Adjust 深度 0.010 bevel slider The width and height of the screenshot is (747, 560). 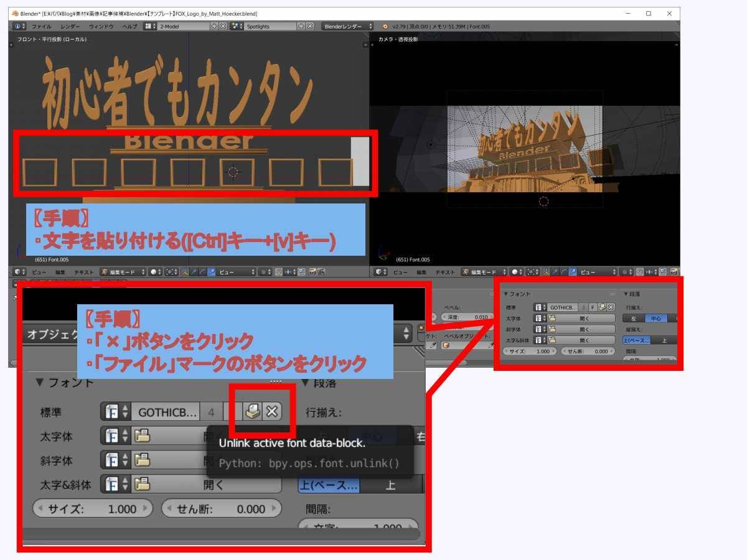467,317
